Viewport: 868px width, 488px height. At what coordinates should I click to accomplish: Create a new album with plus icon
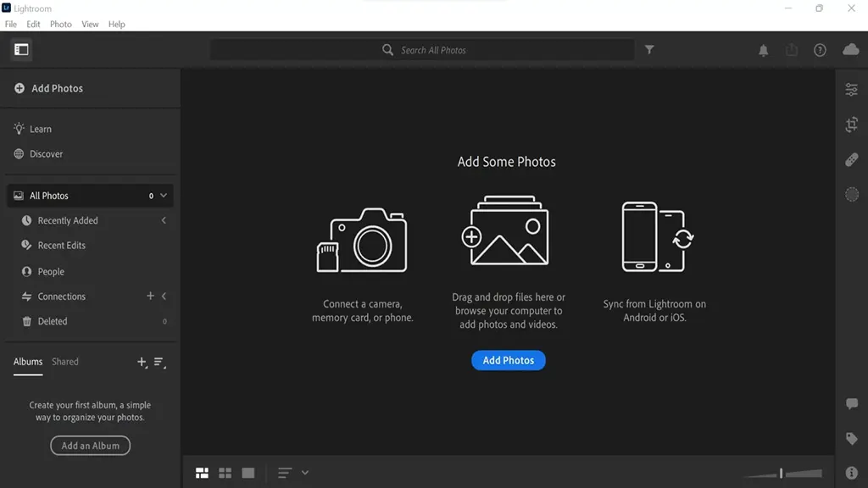(x=142, y=363)
